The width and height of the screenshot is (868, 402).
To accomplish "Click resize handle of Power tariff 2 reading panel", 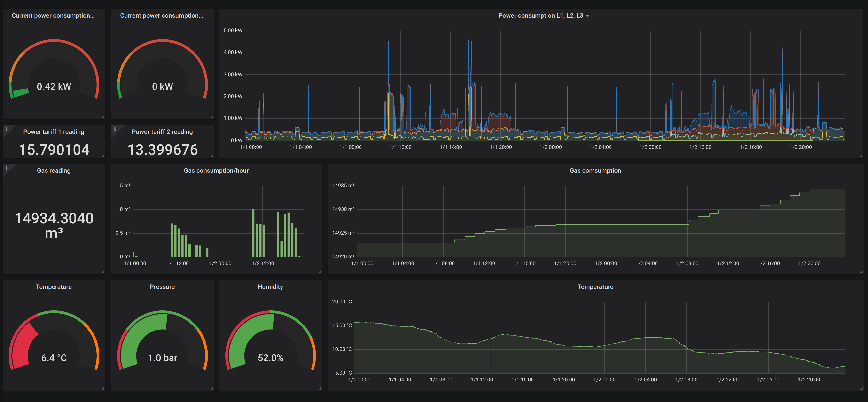I will click(x=211, y=156).
